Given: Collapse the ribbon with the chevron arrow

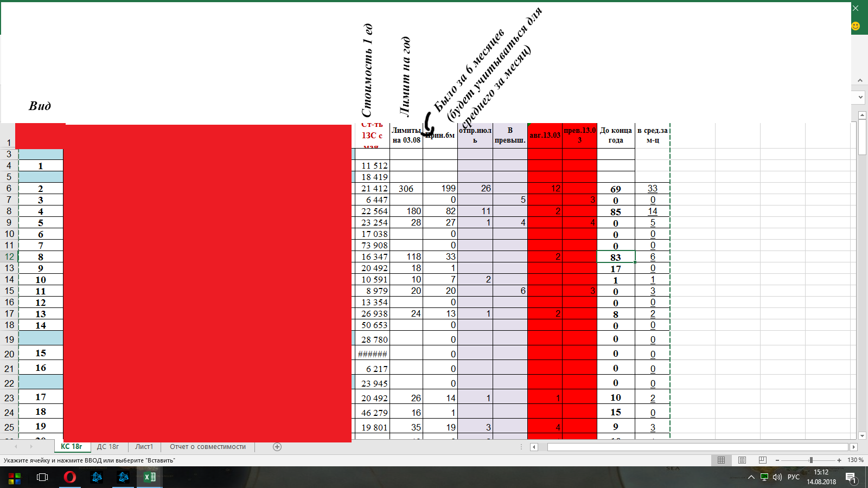Looking at the screenshot, I should 860,80.
